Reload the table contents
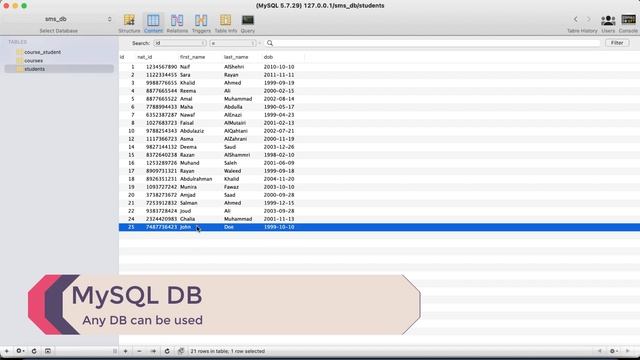The width and height of the screenshot is (640, 360). tap(167, 351)
